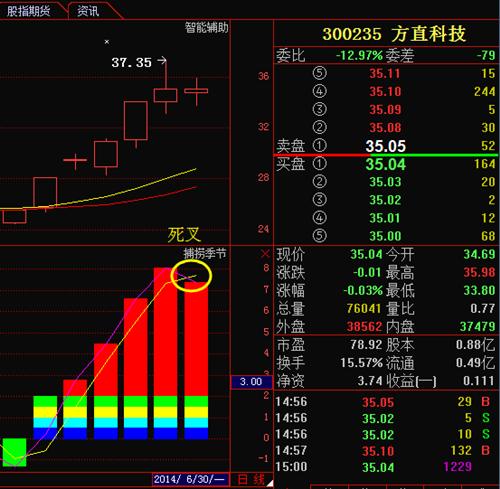Close the chart marker with small x
500x489 pixels.
(107, 42)
